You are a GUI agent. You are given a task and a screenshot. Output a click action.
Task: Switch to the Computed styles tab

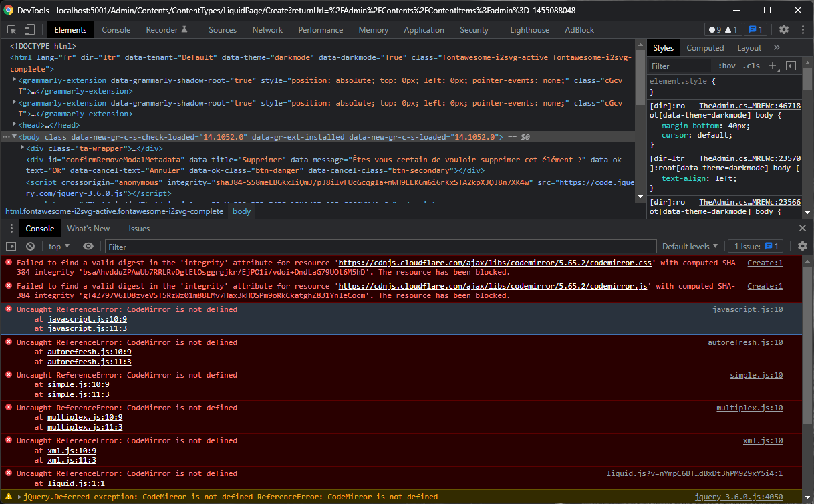(705, 47)
